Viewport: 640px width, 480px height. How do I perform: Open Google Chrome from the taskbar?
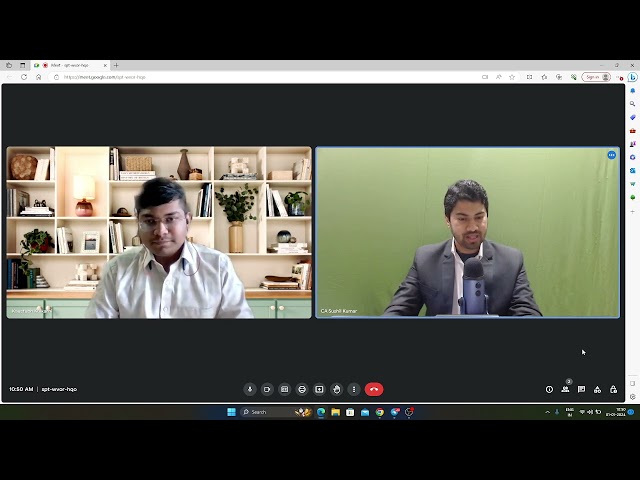tap(380, 412)
